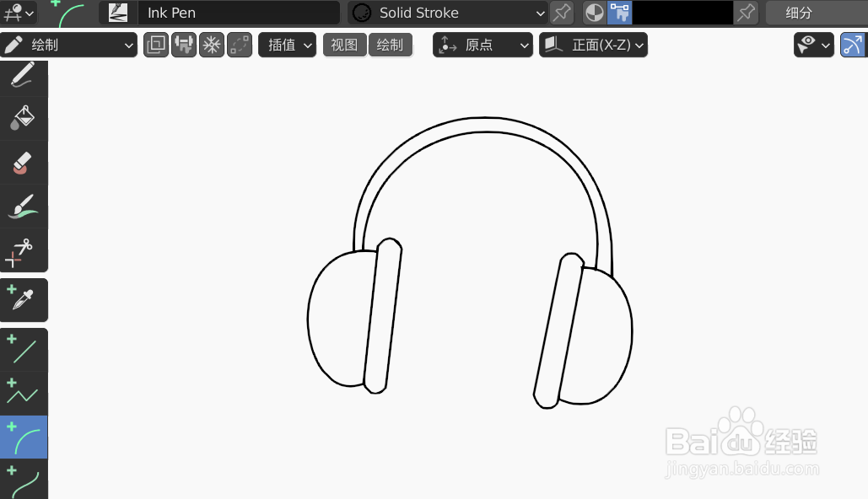Screen dimensions: 868x499
Task: Select the Eyedropper tool
Action: pos(24,299)
